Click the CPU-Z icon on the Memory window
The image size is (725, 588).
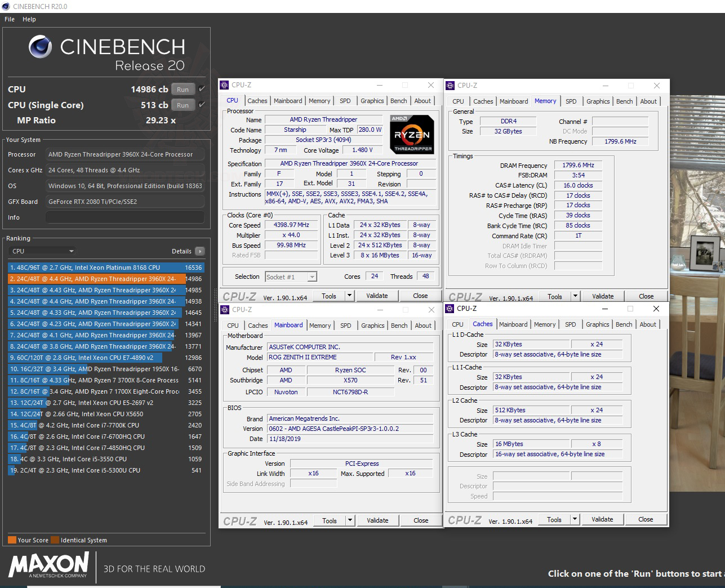tap(450, 85)
